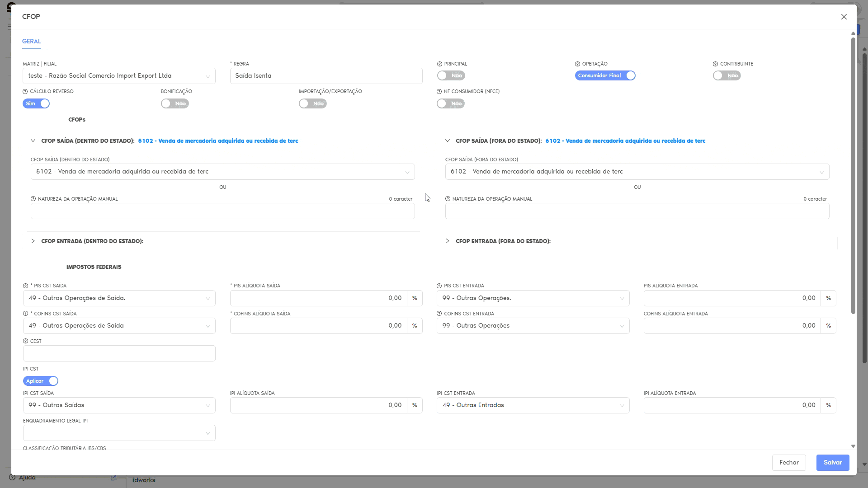The height and width of the screenshot is (488, 868).
Task: Close the CFOP dialog with the X icon
Action: [x=844, y=17]
